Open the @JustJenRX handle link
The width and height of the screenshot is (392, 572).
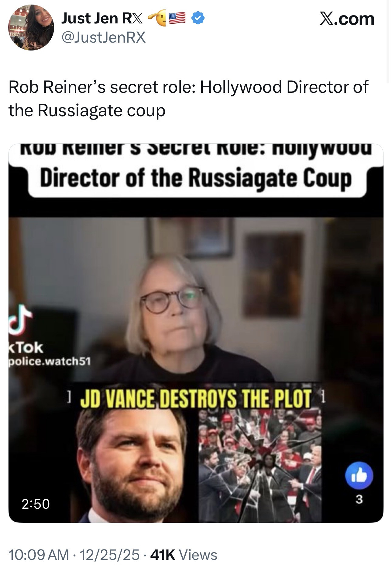[104, 37]
